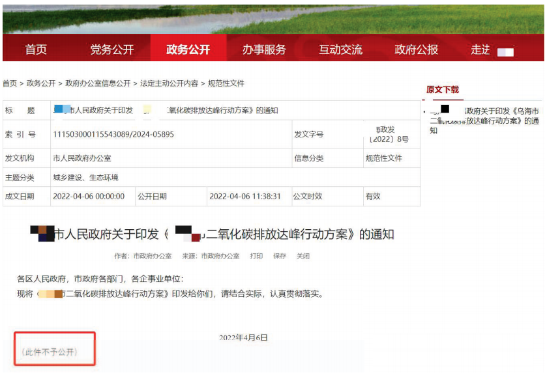The height and width of the screenshot is (392, 547).
Task: Open 办事服务 from the red menu bar
Action: 264,50
